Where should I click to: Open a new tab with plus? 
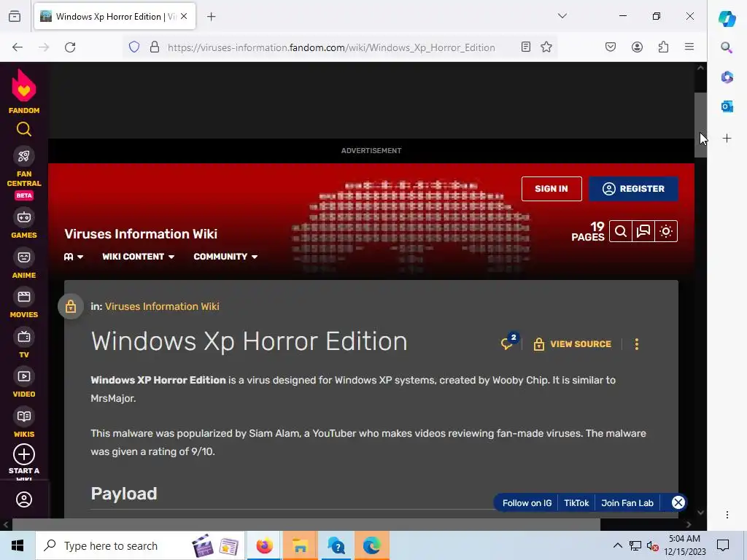[212, 17]
